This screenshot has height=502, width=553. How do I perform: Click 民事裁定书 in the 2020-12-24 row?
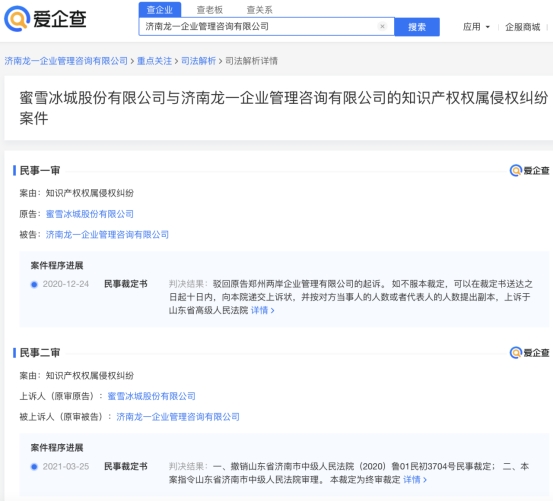point(126,284)
